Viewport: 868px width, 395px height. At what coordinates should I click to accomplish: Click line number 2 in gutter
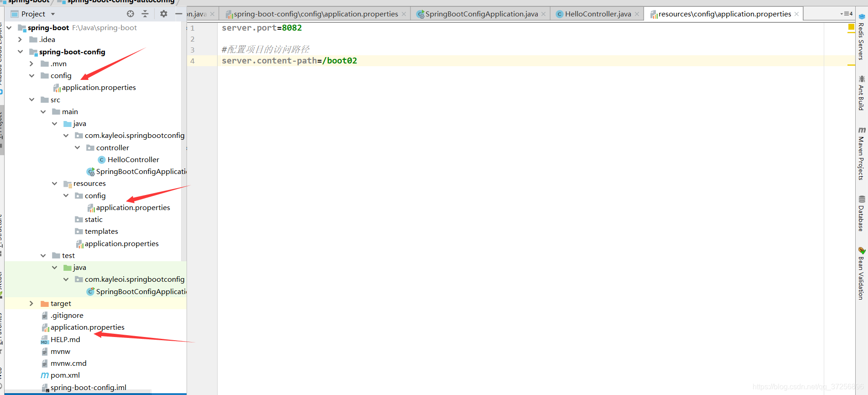point(192,39)
